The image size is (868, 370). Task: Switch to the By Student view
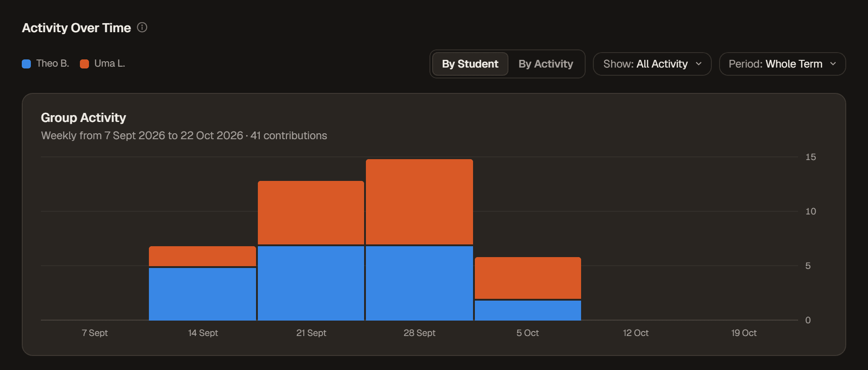[x=470, y=64]
